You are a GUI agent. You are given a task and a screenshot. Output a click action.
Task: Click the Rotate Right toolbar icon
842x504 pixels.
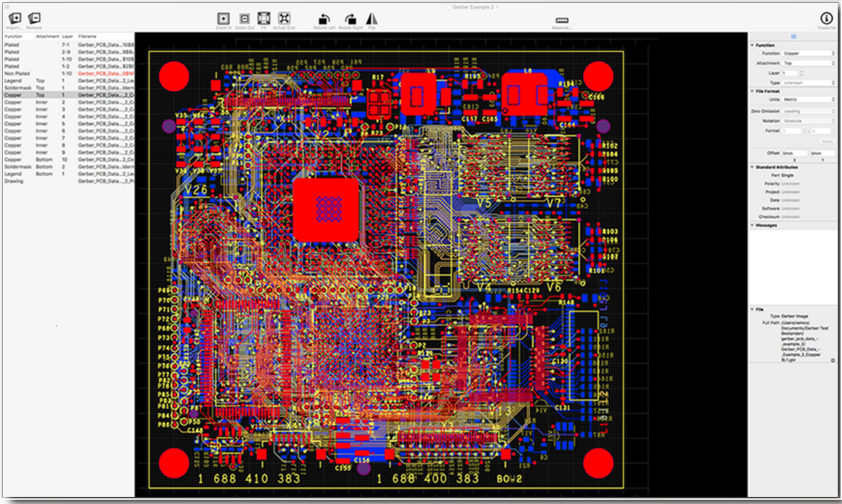coord(350,19)
